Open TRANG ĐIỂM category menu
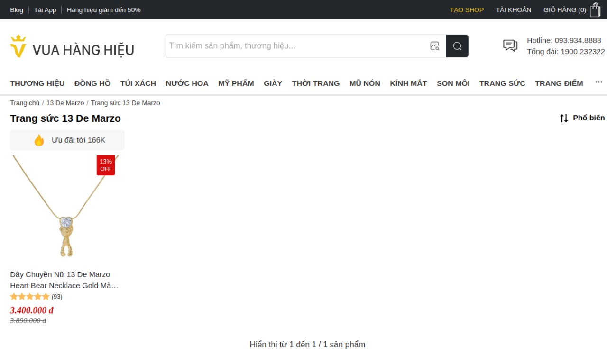The height and width of the screenshot is (364, 607). tap(559, 83)
